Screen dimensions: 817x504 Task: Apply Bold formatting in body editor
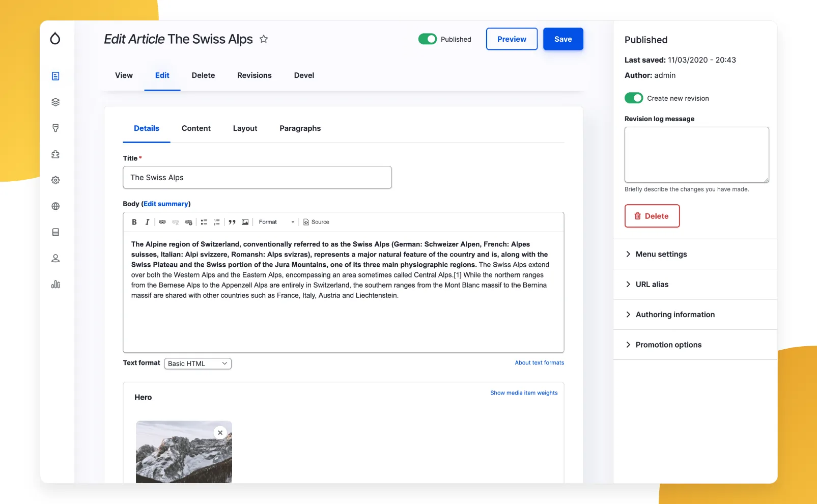[x=134, y=222]
